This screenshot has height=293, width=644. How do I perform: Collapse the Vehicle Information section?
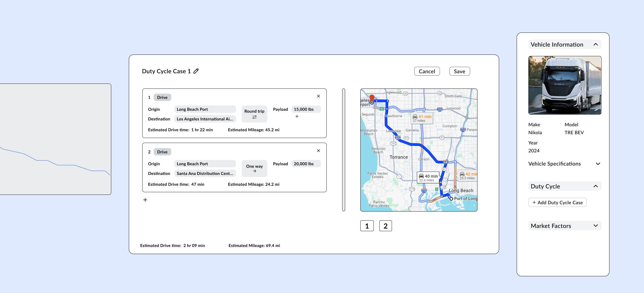click(x=595, y=45)
